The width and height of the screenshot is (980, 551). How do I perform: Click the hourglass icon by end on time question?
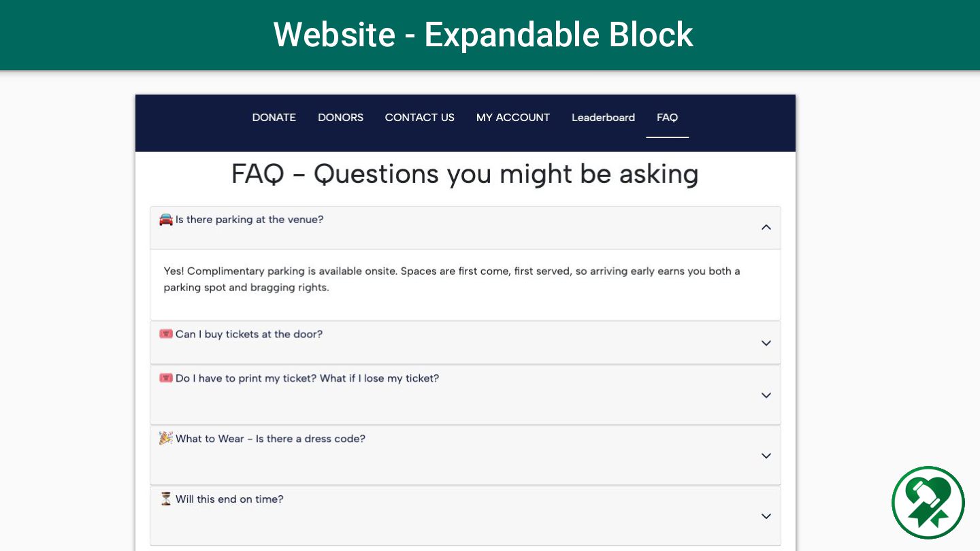(x=166, y=499)
